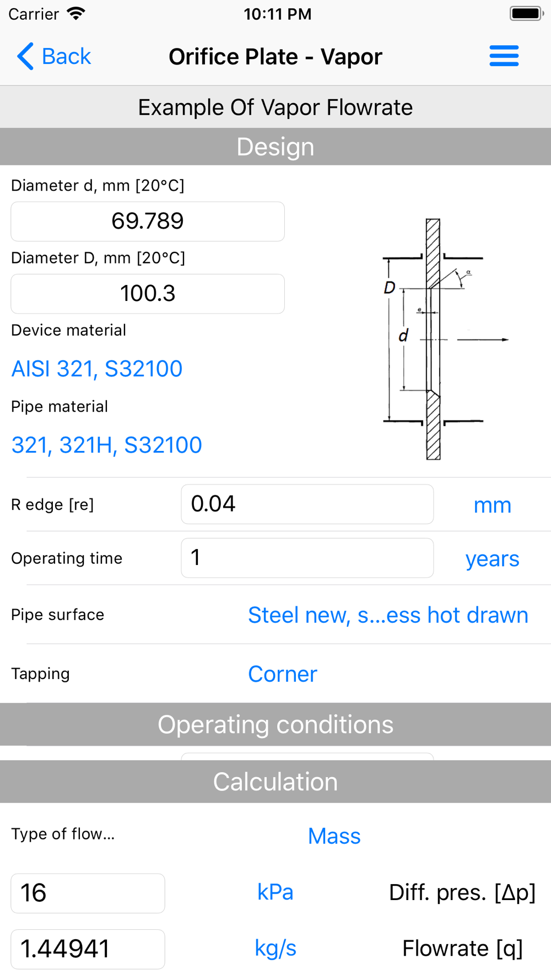Image resolution: width=551 pixels, height=980 pixels.
Task: Change flowrate unit kg/s
Action: pyautogui.click(x=275, y=949)
